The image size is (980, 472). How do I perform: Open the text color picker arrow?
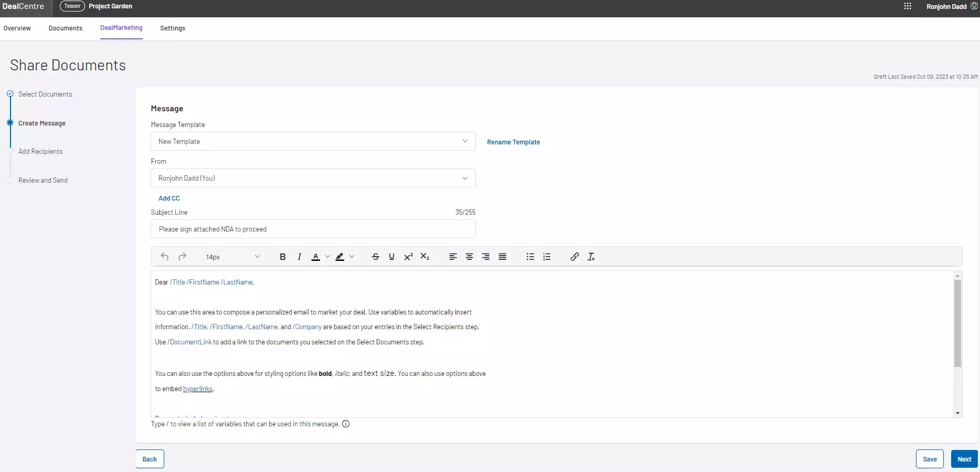click(x=327, y=257)
